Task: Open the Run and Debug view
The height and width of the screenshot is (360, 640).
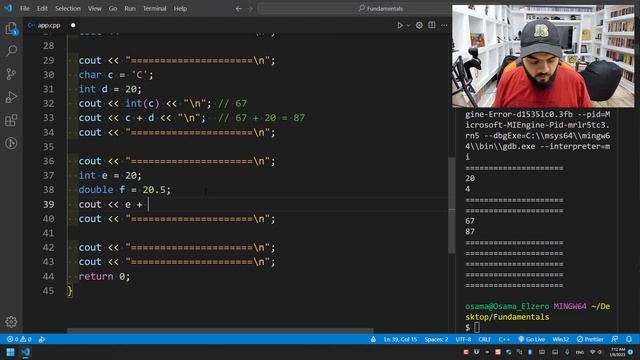Action: tap(11, 97)
